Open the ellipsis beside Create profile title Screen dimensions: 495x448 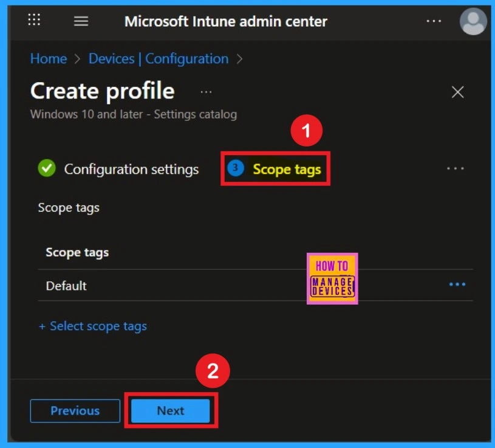point(206,91)
